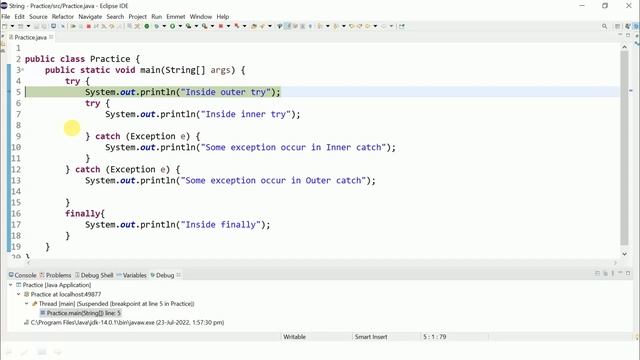Close the Debug view tab
This screenshot has height=360, width=640.
pyautogui.click(x=178, y=275)
